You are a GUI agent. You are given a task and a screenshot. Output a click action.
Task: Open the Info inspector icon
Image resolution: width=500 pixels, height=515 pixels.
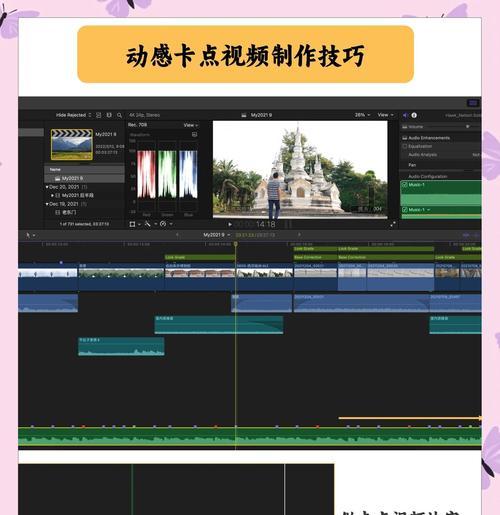tap(414, 115)
